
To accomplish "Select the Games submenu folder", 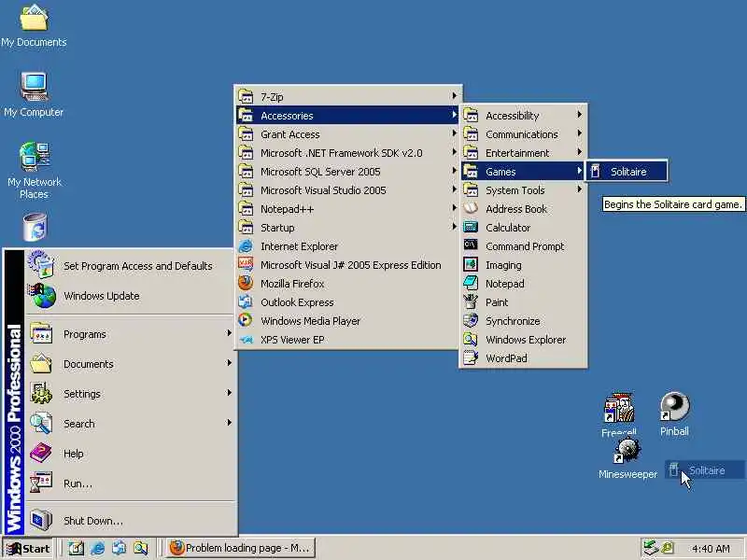I will tap(523, 172).
